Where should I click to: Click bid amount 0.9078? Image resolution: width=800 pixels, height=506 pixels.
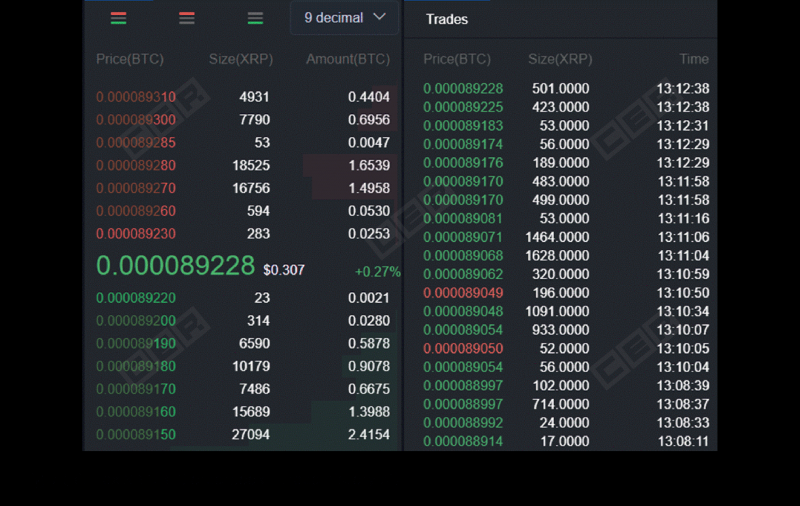[x=369, y=366]
